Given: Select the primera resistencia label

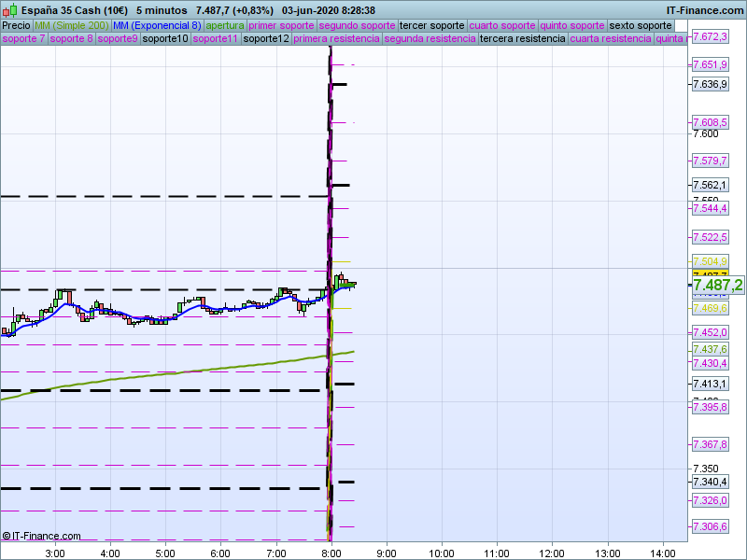Looking at the screenshot, I should coord(336,39).
